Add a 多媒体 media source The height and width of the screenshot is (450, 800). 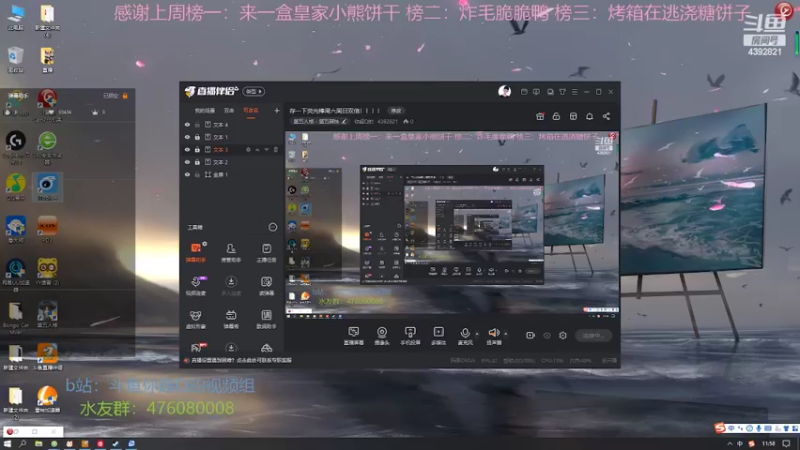438,336
